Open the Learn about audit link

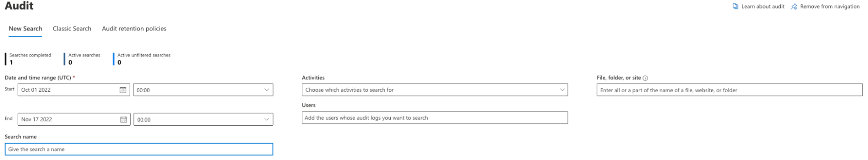[x=762, y=7]
